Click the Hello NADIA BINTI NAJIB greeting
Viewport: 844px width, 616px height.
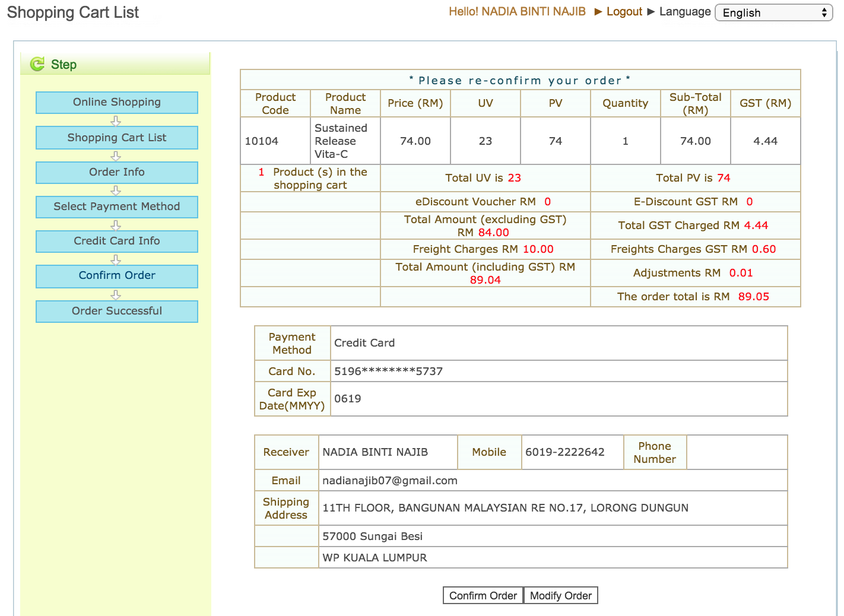coord(517,12)
